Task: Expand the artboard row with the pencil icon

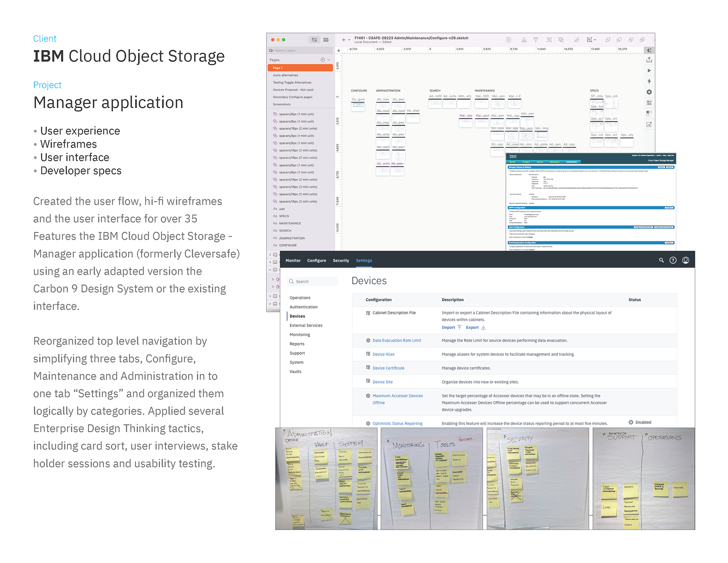Action: pos(270,255)
